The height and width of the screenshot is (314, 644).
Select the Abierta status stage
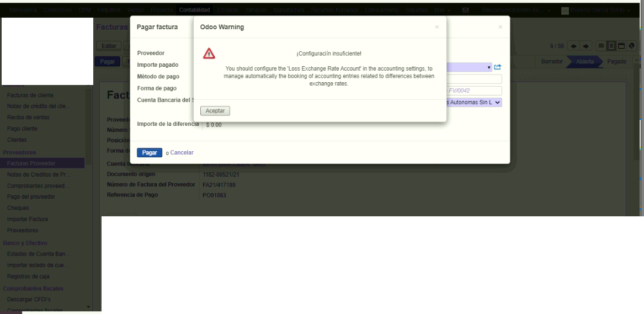coord(585,62)
